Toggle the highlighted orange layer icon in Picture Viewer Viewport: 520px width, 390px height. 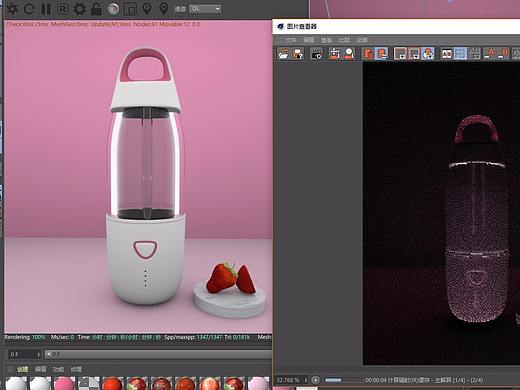click(381, 54)
